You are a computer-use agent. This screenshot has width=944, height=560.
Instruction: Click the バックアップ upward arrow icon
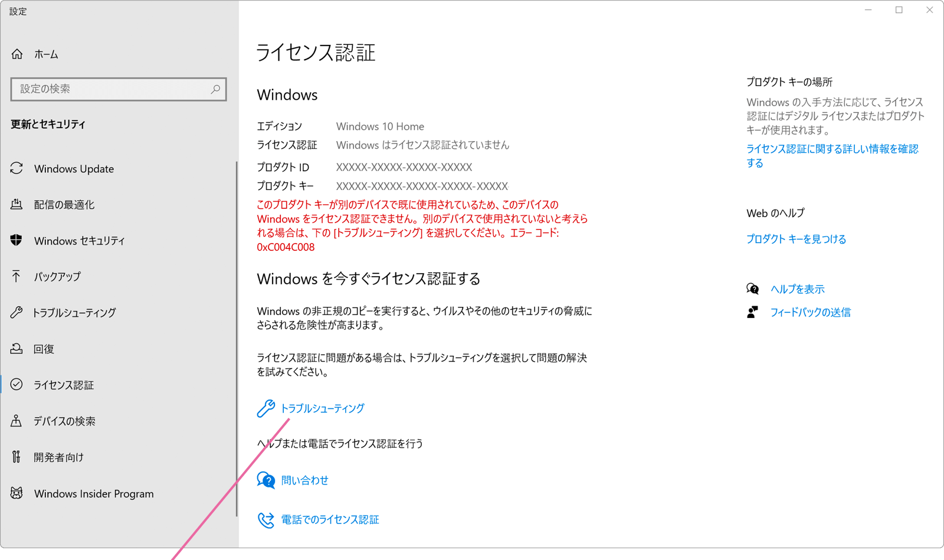17,276
